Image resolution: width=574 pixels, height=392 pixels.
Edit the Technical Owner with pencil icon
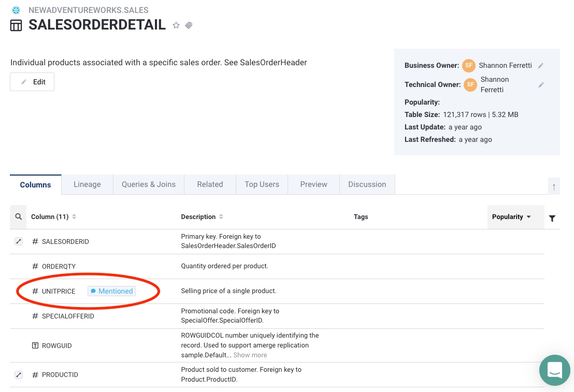(541, 85)
